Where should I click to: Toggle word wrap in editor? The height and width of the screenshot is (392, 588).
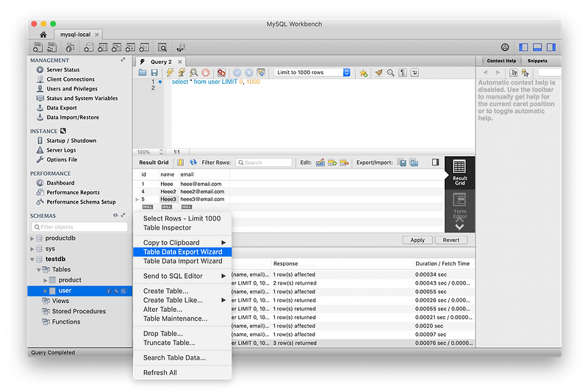pyautogui.click(x=415, y=72)
